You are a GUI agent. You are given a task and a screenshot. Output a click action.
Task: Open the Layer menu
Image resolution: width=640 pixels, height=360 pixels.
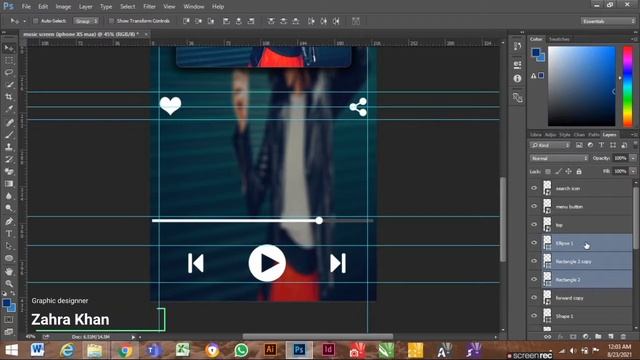click(x=85, y=7)
